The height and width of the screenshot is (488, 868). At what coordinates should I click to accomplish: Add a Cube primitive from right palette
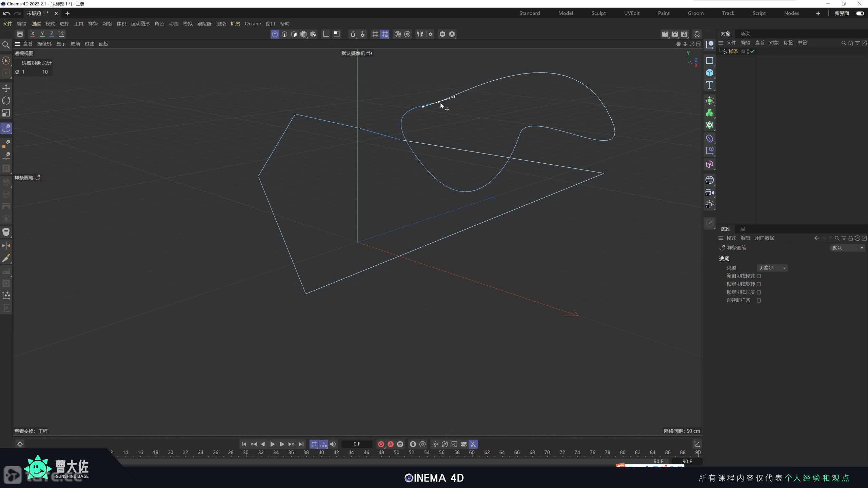pos(710,73)
